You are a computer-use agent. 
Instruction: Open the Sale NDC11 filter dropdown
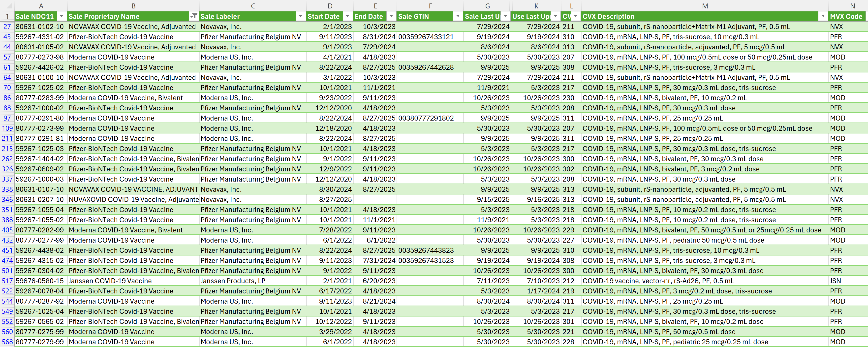(x=61, y=16)
